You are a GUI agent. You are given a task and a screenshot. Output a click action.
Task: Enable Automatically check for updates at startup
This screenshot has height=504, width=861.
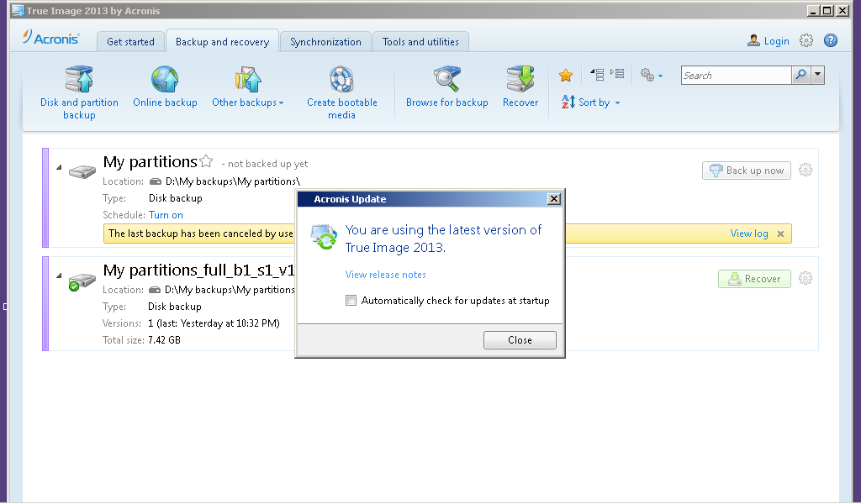tap(351, 301)
